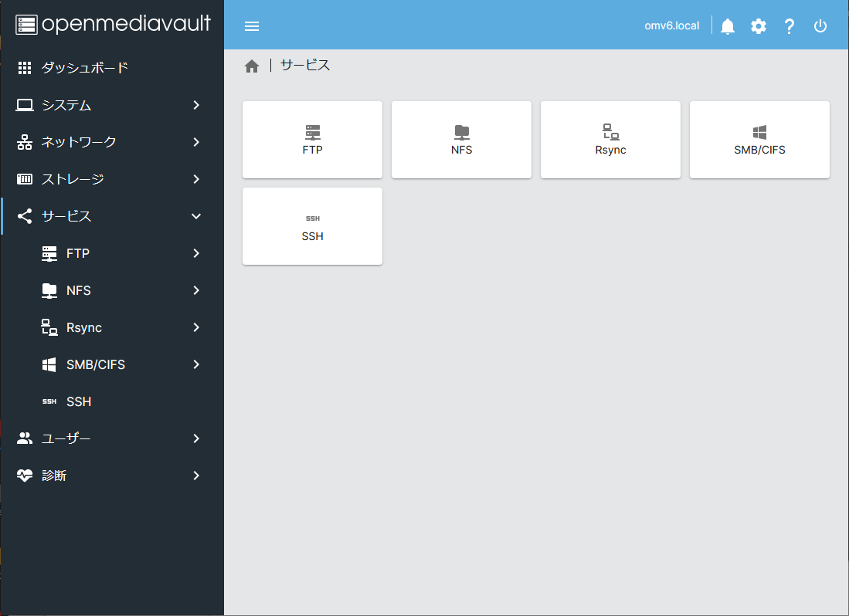
Task: Open the NFS sidebar label
Action: click(x=79, y=290)
